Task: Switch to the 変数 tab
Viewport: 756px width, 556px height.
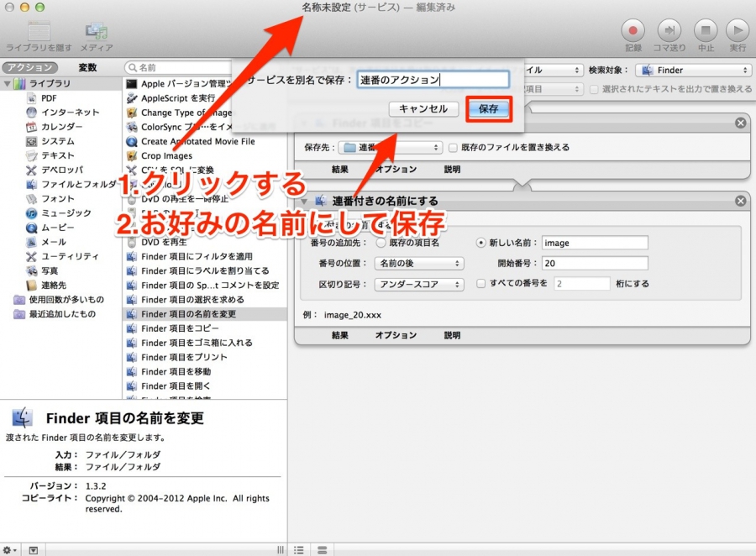Action: click(87, 67)
